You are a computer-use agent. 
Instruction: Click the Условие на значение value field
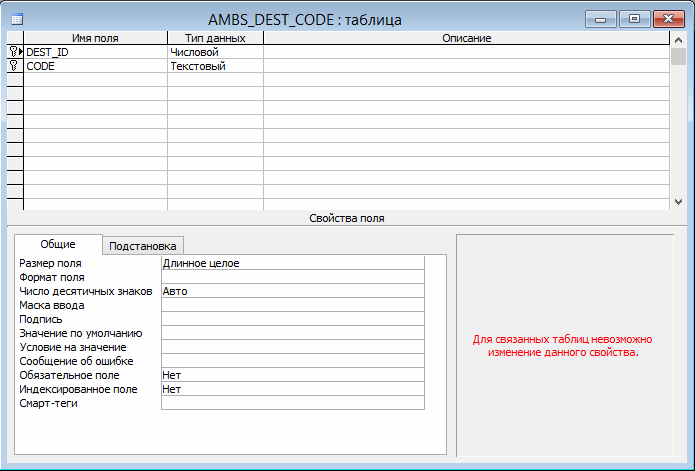pos(293,347)
